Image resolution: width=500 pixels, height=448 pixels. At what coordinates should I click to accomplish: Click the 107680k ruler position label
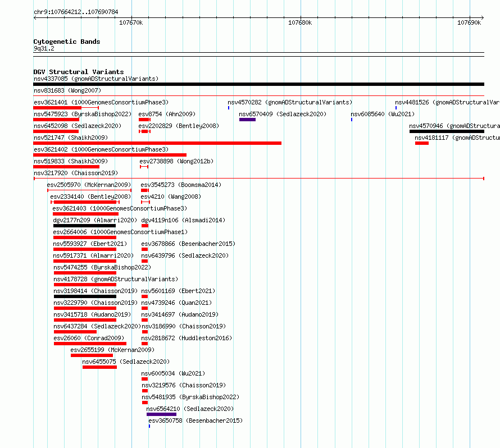pyautogui.click(x=300, y=22)
